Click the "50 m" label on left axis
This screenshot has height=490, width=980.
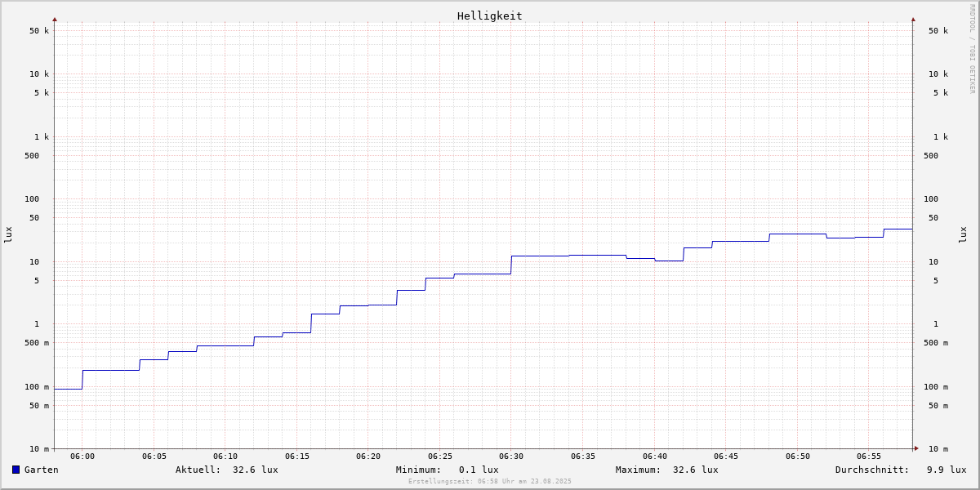[39, 405]
